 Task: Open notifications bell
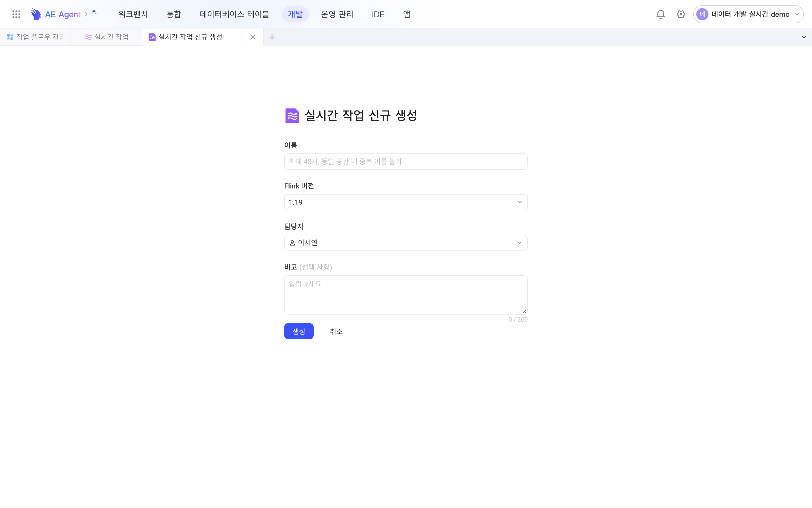pos(660,14)
